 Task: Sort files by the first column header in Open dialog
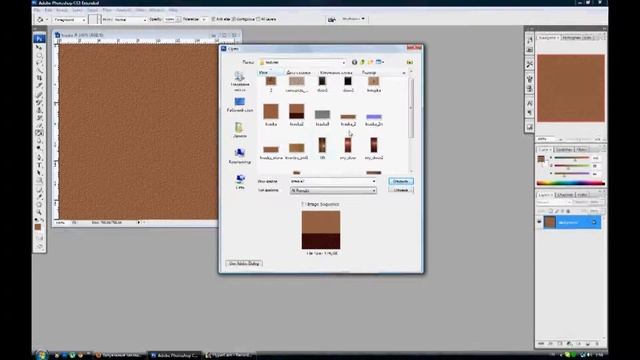pyautogui.click(x=270, y=72)
